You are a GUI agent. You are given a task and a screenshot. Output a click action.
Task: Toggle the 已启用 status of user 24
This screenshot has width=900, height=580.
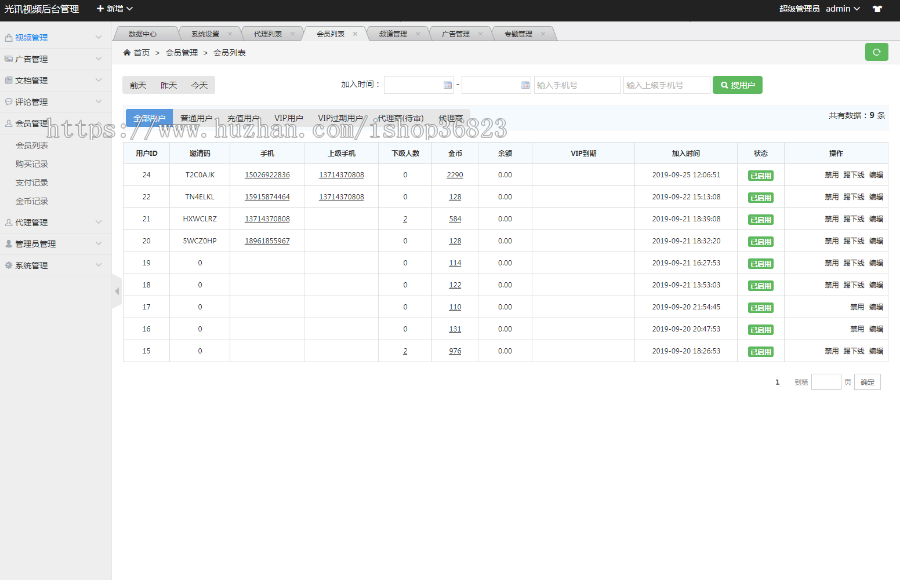coord(760,175)
